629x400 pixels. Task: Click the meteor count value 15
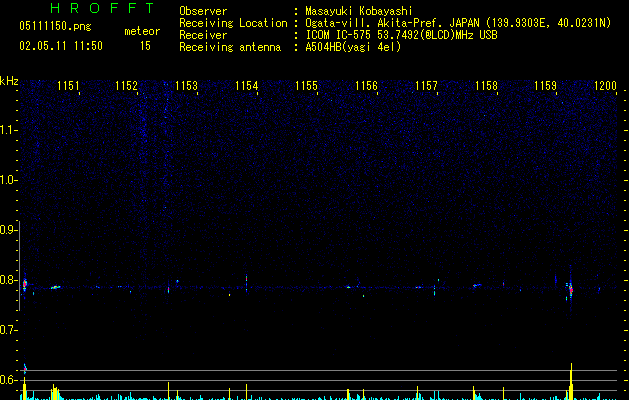click(x=145, y=46)
